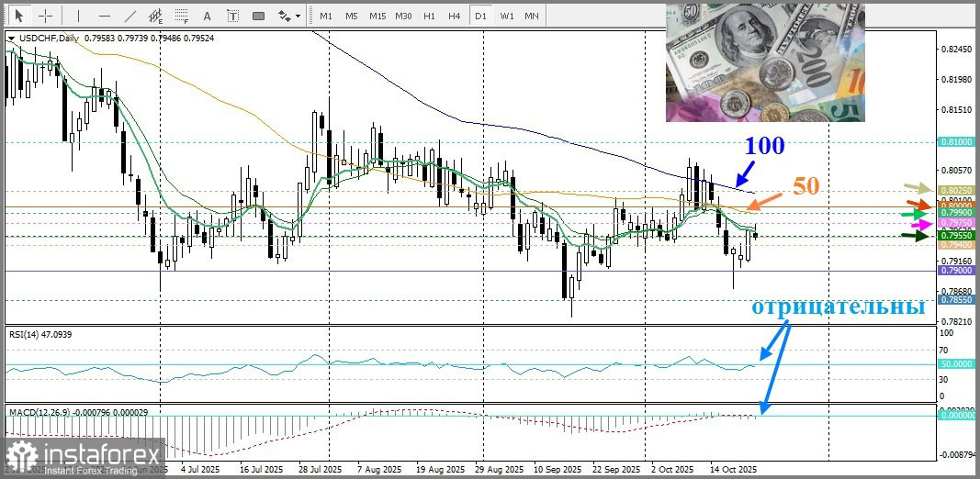The width and height of the screenshot is (980, 479).
Task: Select the Fibonacci retracement tool
Action: (181, 16)
